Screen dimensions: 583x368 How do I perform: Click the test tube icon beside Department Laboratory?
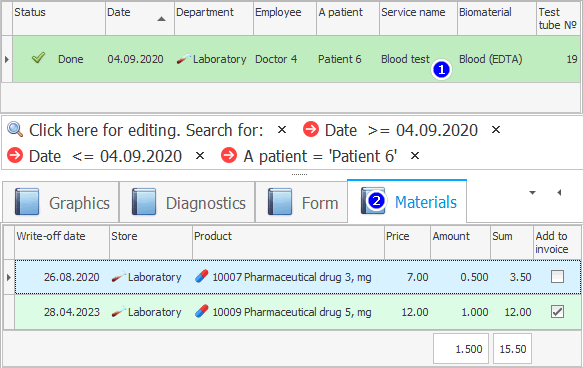(183, 59)
